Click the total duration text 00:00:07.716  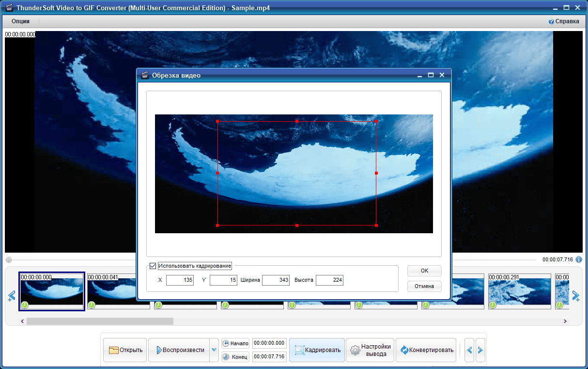coord(557,259)
